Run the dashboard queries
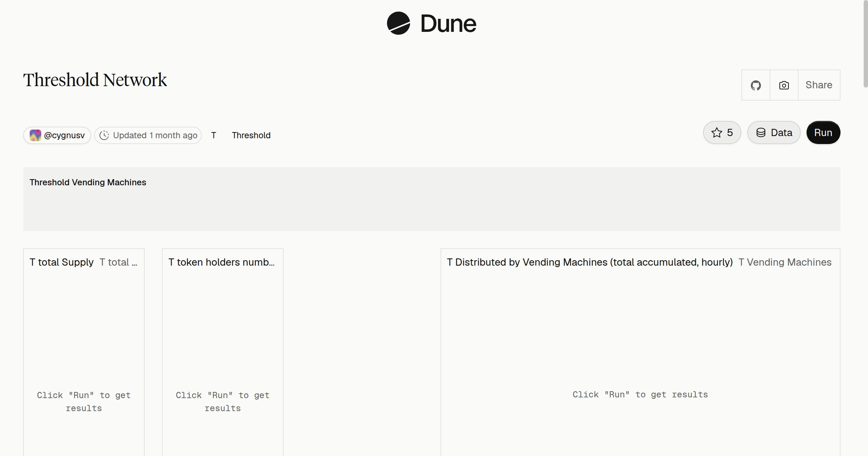The image size is (868, 456). tap(823, 132)
